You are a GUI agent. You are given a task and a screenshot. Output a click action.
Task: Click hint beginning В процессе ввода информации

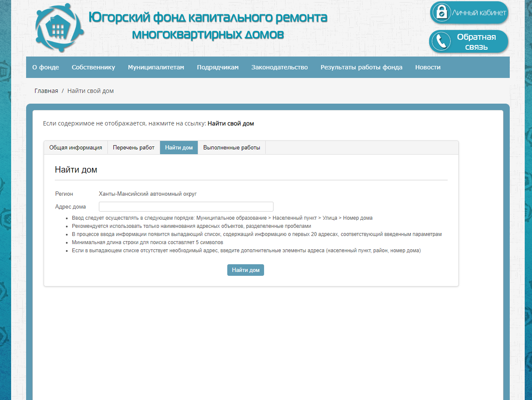257,234
